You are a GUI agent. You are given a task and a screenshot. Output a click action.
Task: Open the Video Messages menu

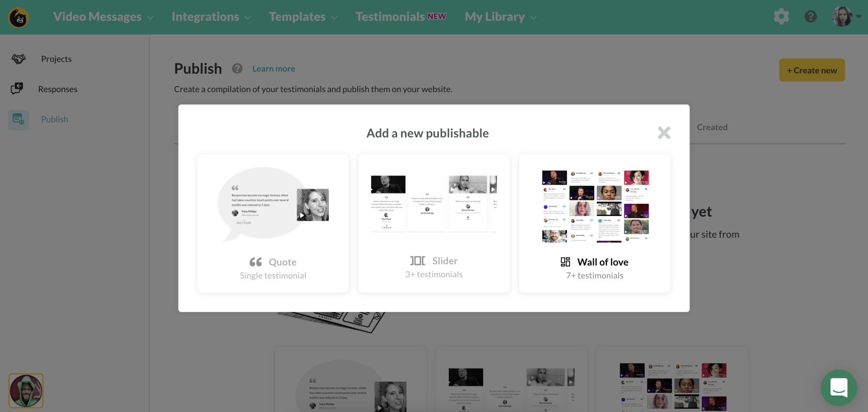[x=103, y=17]
